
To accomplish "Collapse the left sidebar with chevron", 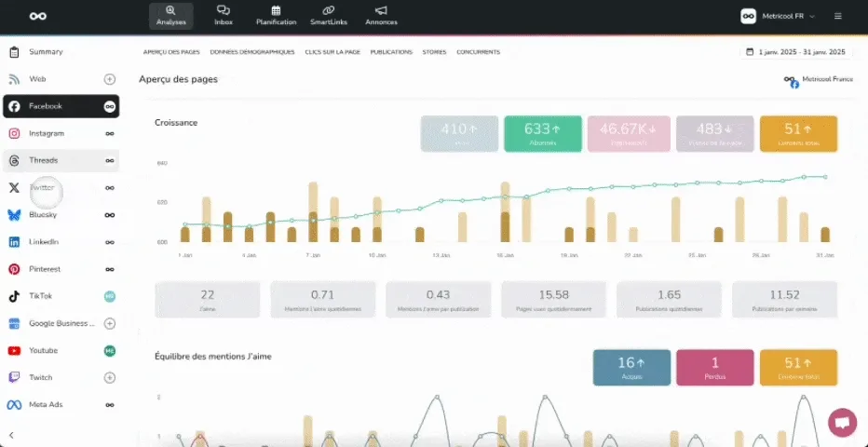I will pos(11,435).
